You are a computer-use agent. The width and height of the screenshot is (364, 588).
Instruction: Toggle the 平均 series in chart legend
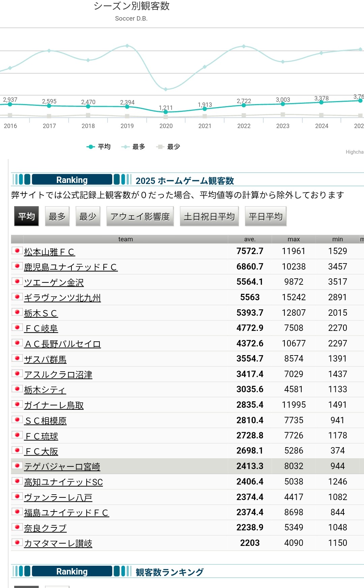(x=99, y=147)
